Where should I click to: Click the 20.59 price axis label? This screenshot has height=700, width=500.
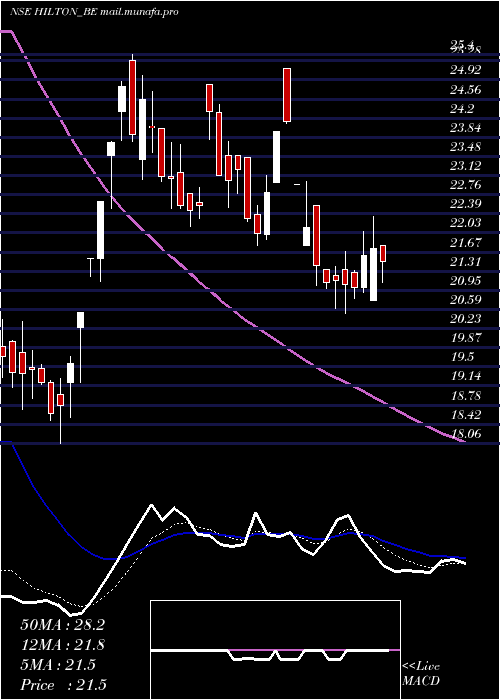[465, 299]
